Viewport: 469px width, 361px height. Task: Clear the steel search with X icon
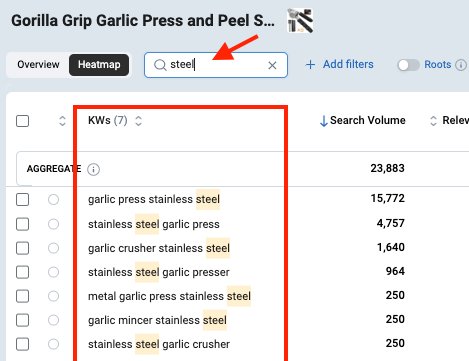click(x=272, y=65)
